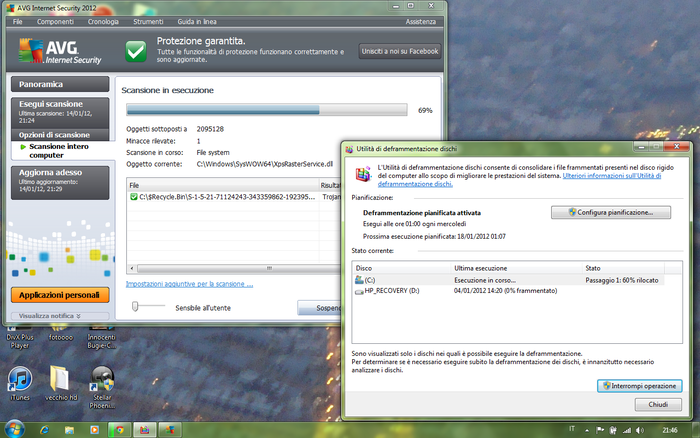Image resolution: width=700 pixels, height=438 pixels.
Task: Show hidden tray icons arrow
Action: [x=587, y=430]
